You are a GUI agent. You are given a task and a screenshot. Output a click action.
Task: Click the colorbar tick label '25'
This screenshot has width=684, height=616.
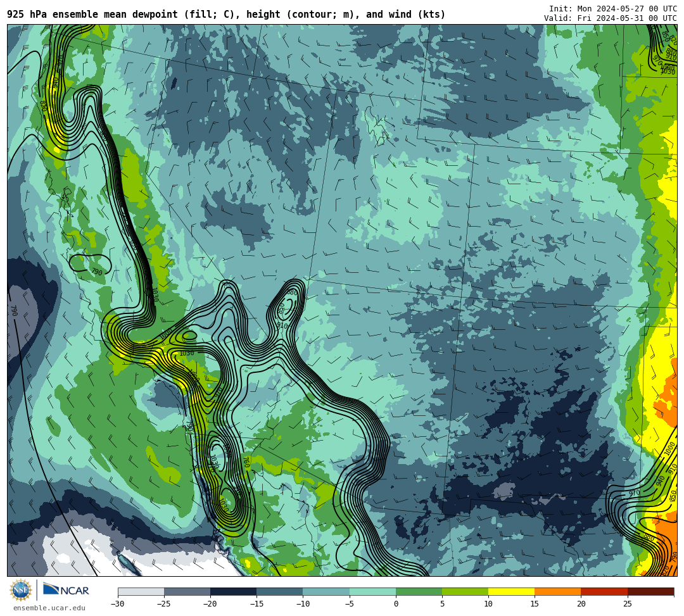[x=627, y=604]
